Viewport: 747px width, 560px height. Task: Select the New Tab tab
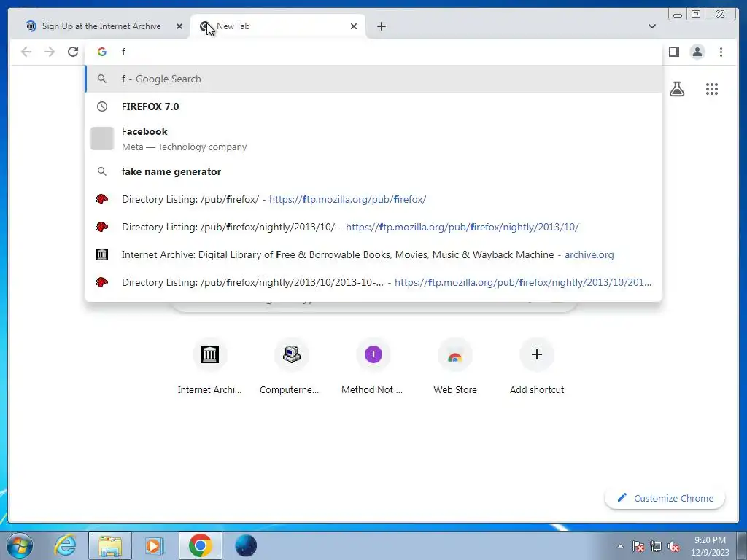[x=278, y=26]
